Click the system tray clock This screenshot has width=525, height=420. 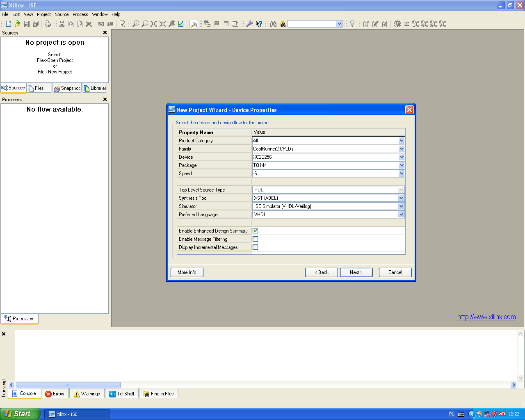(514, 414)
